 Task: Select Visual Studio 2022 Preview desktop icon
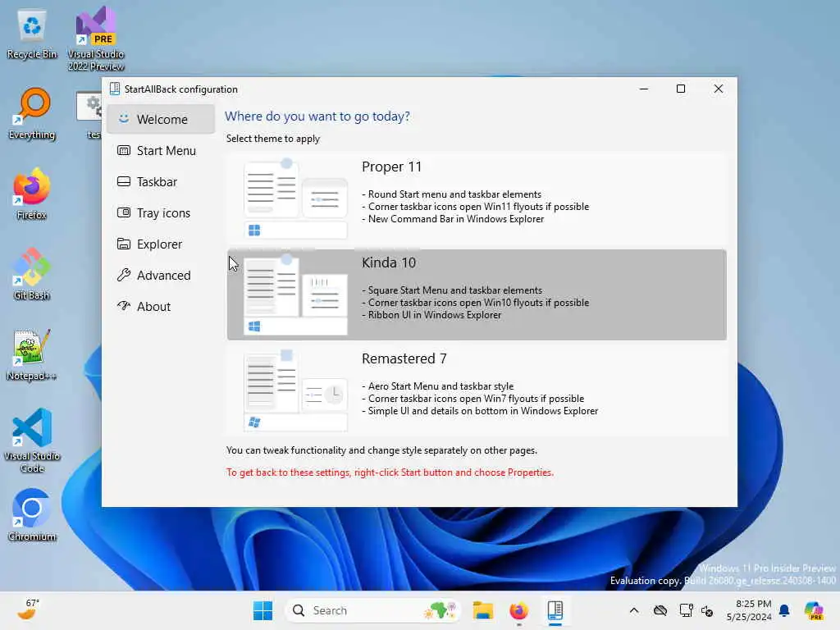point(96,39)
